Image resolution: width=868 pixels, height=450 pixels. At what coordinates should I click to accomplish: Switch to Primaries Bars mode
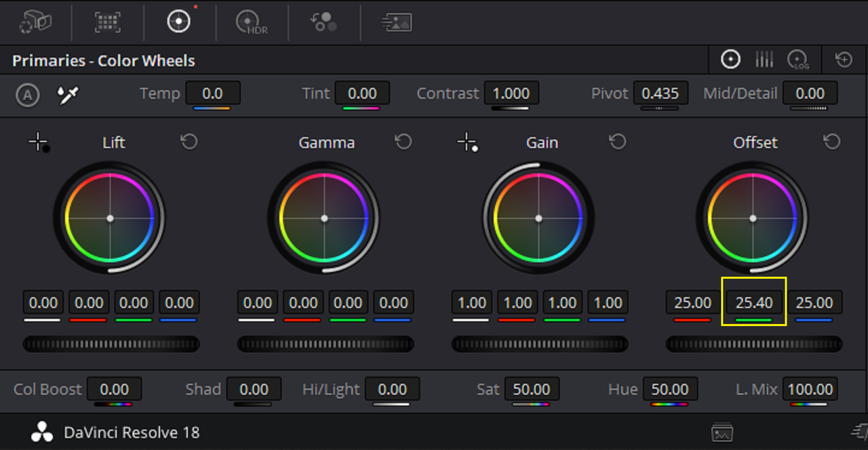pyautogui.click(x=764, y=60)
